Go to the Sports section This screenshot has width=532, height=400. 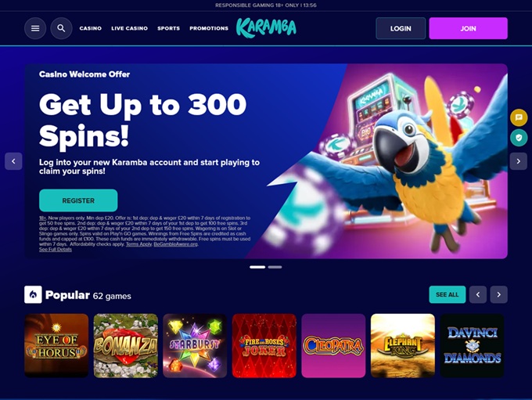tap(168, 28)
